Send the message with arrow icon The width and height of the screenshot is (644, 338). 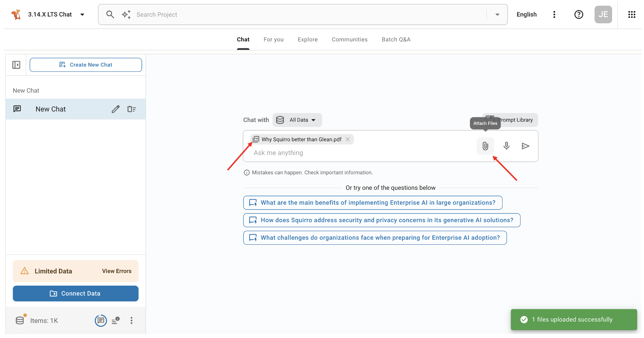click(525, 146)
